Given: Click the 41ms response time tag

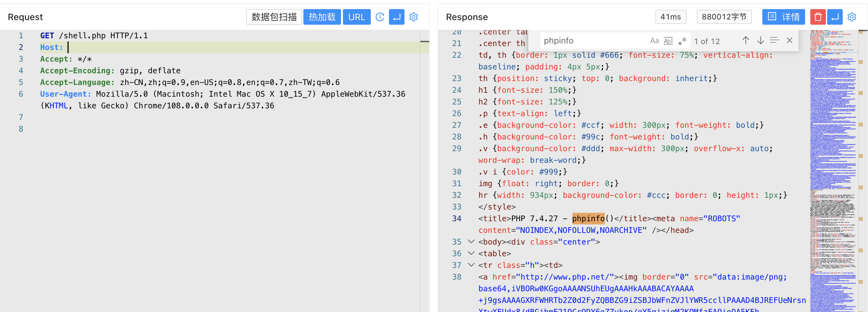Looking at the screenshot, I should [671, 17].
